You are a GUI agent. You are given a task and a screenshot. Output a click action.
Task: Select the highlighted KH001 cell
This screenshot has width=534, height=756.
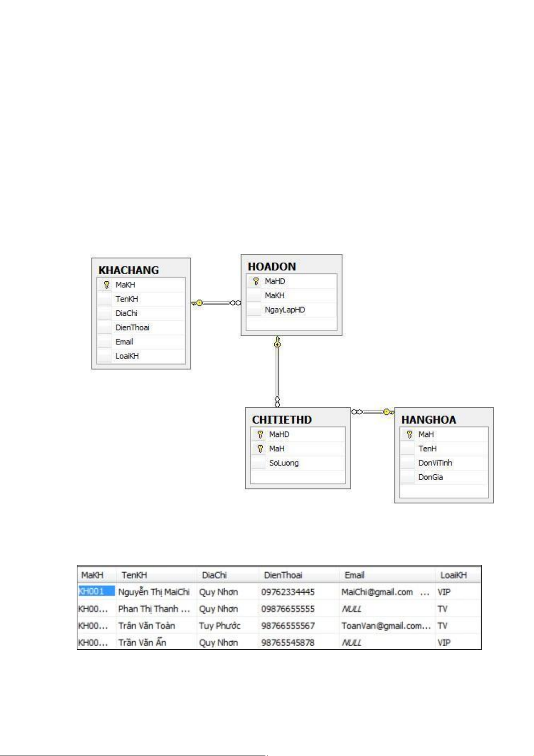92,592
